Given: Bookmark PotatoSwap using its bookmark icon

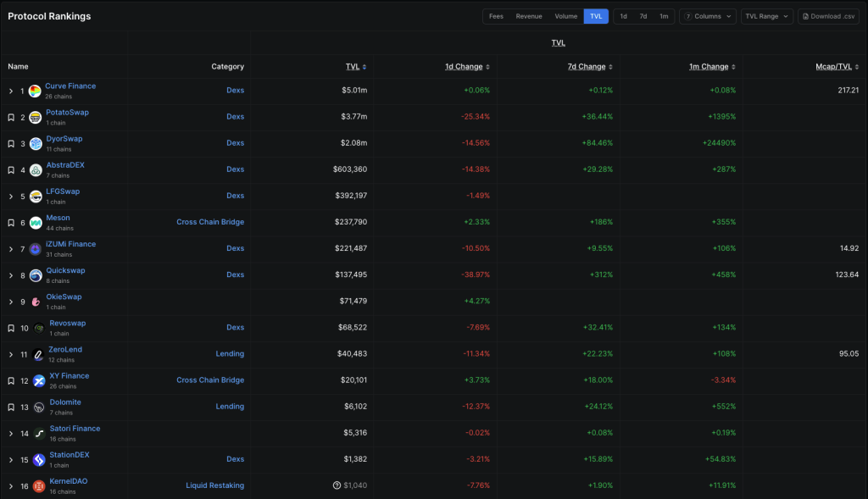Looking at the screenshot, I should 10,116.
